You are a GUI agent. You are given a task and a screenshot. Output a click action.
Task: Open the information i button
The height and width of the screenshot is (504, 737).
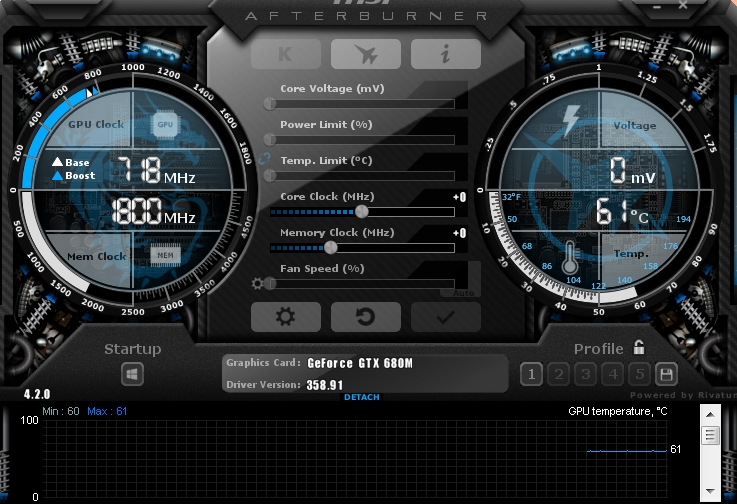coord(446,54)
